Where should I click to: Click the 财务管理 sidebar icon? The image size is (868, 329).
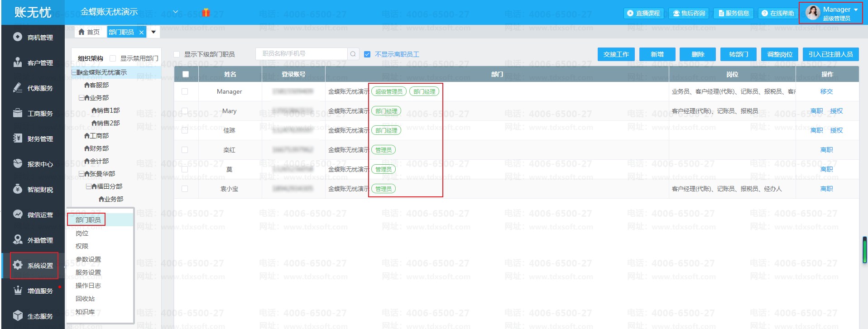[x=18, y=138]
